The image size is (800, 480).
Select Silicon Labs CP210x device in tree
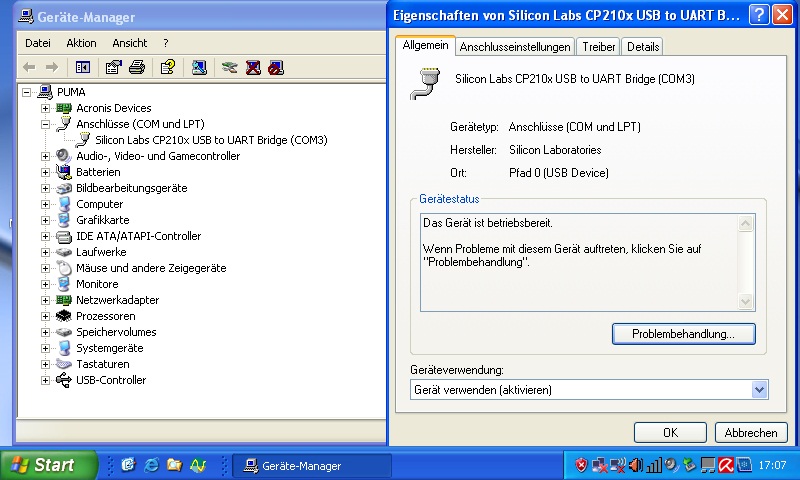[210, 140]
